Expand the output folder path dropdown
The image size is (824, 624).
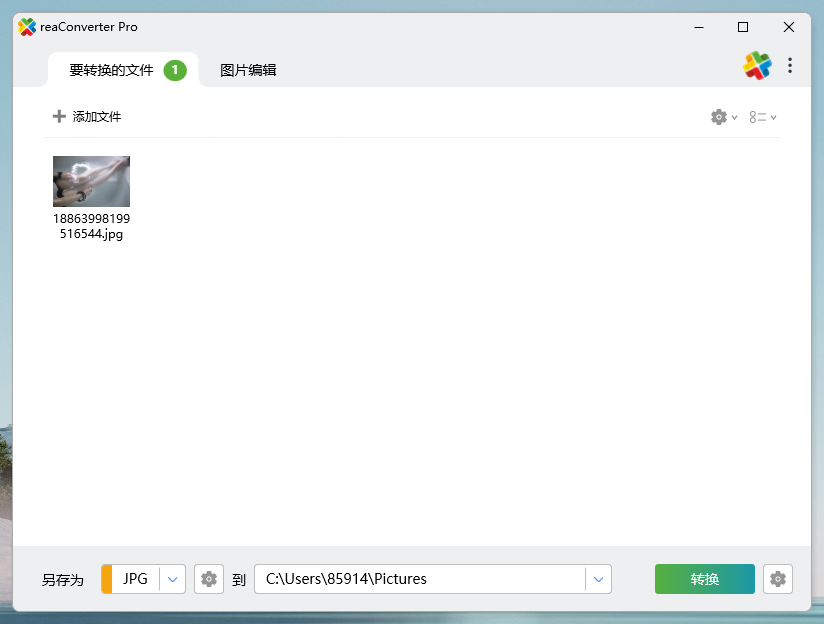click(599, 579)
